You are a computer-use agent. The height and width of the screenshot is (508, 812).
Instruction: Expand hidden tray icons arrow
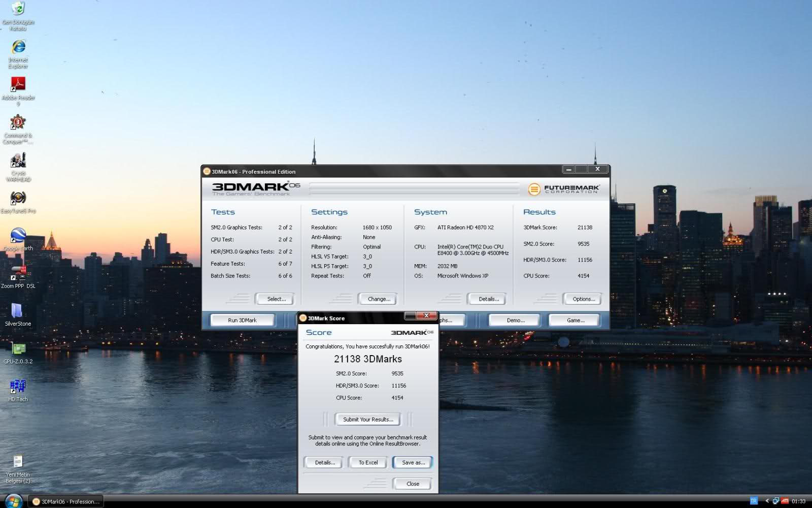pos(767,501)
